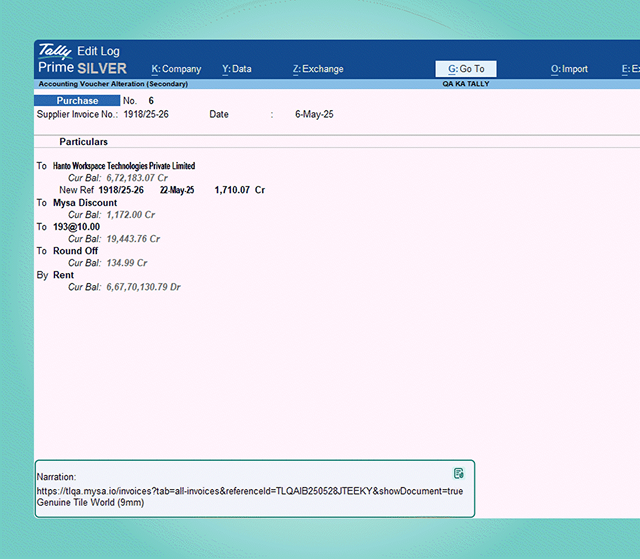Screen dimensions: 640x560
Task: Open the O: Import menu
Action: pos(569,69)
